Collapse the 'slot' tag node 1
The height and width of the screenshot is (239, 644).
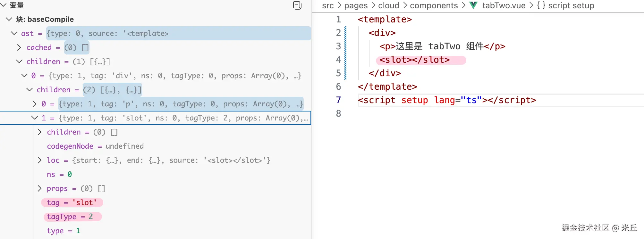35,118
